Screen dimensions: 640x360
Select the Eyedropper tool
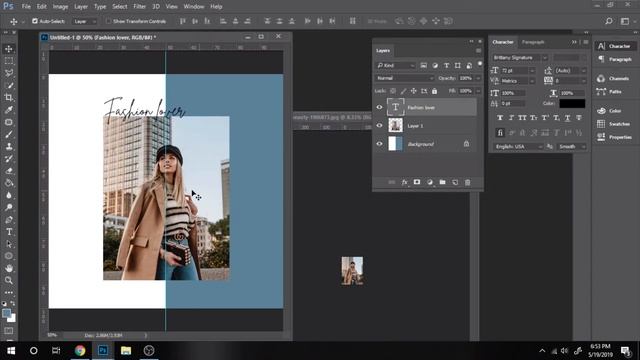point(9,110)
